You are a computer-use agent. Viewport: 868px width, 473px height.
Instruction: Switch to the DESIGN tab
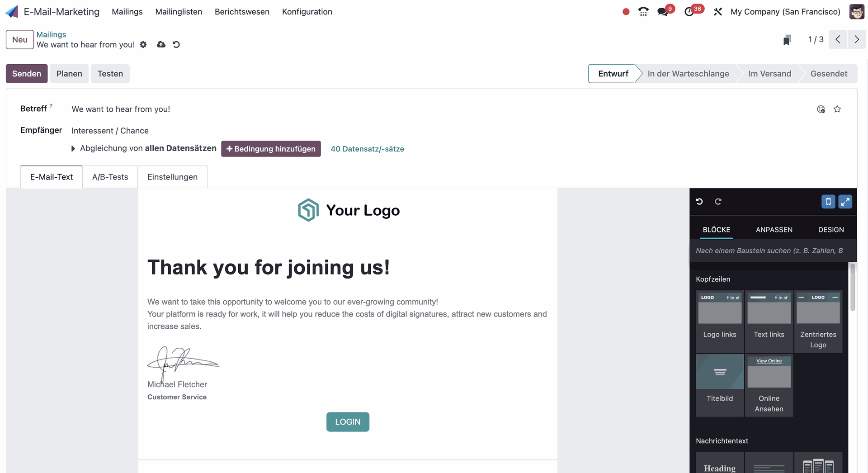[x=831, y=230]
